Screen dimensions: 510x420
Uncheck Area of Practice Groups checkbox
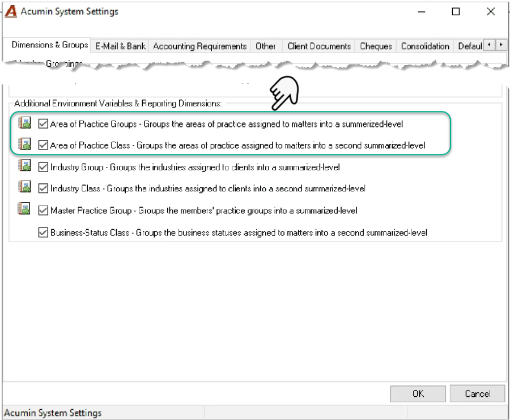pos(43,124)
